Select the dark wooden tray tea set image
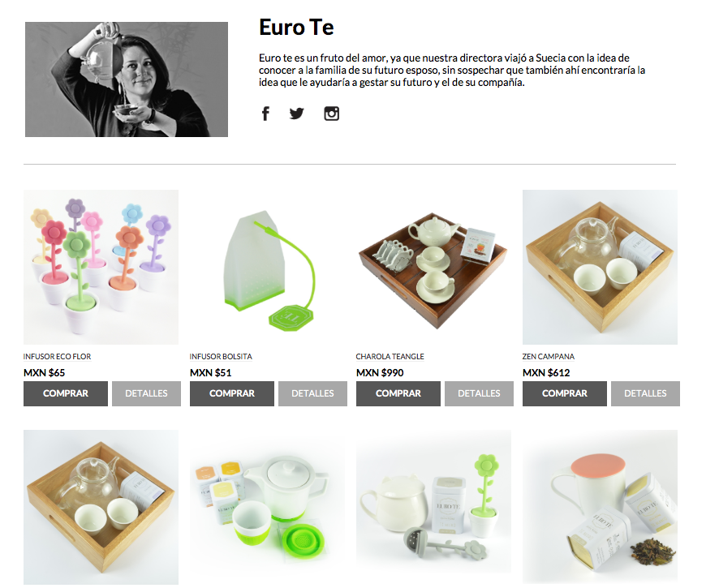 pyautogui.click(x=434, y=267)
